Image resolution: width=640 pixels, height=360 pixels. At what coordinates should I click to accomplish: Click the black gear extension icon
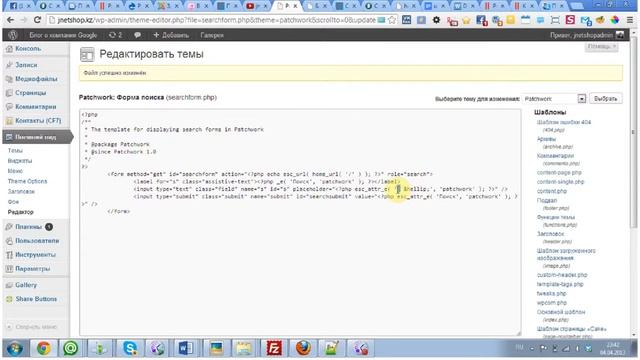[436, 20]
